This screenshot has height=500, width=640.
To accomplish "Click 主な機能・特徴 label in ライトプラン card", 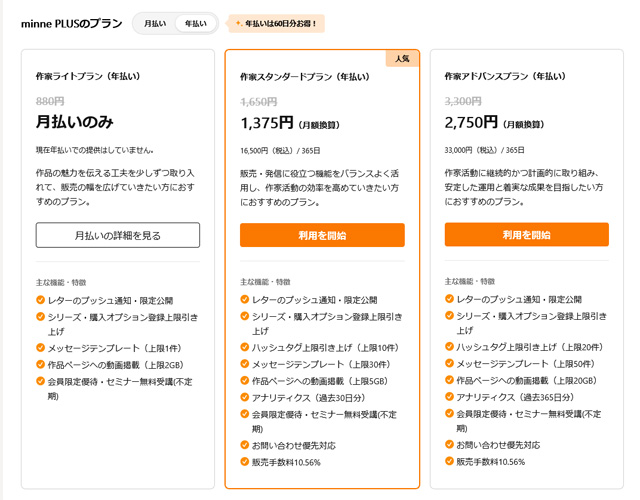I will point(61,282).
